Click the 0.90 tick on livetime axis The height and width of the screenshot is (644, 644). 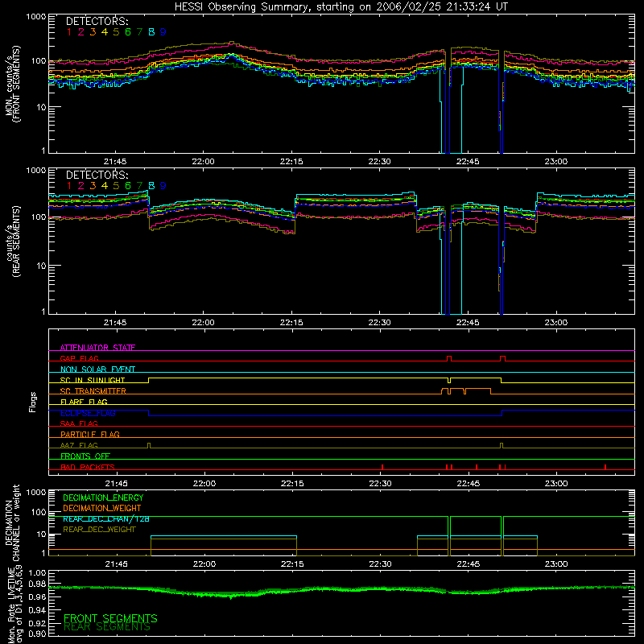pyautogui.click(x=37, y=634)
